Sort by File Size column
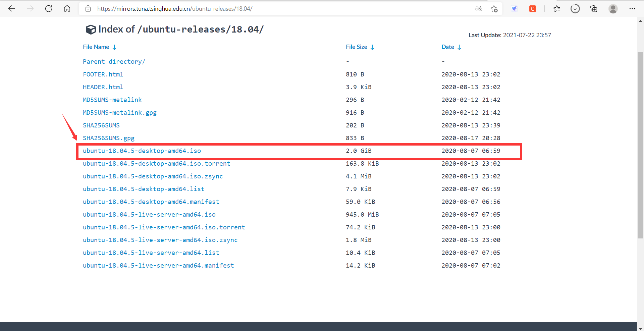 (x=360, y=47)
